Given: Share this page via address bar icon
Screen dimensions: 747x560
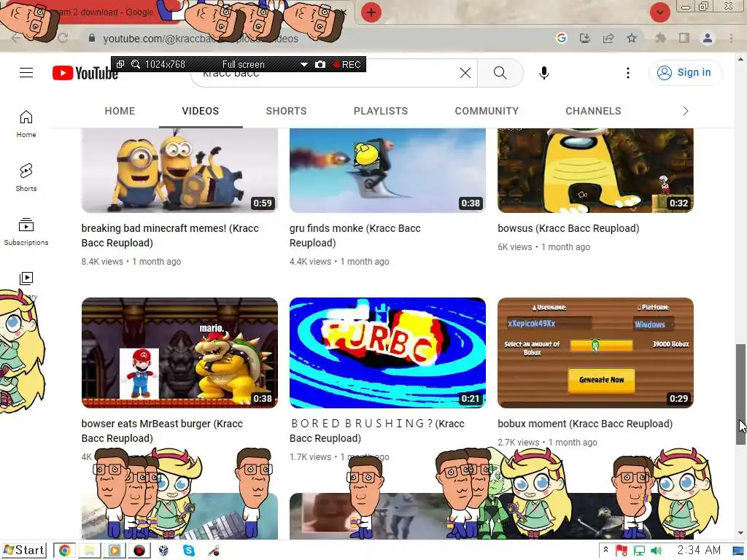Looking at the screenshot, I should pyautogui.click(x=608, y=38).
